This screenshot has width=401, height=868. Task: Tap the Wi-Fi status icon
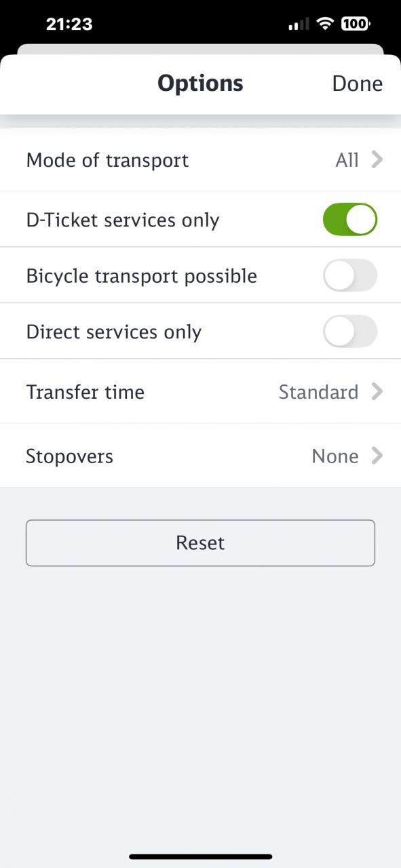click(x=326, y=24)
